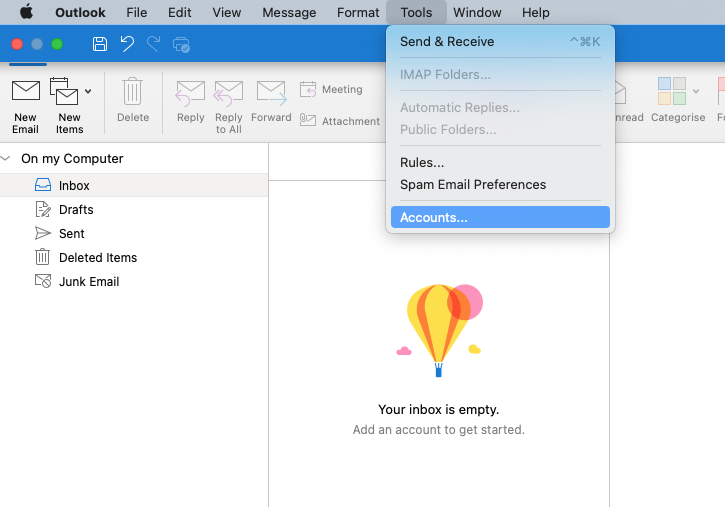The width and height of the screenshot is (725, 507).
Task: Click the red close window button
Action: point(17,44)
